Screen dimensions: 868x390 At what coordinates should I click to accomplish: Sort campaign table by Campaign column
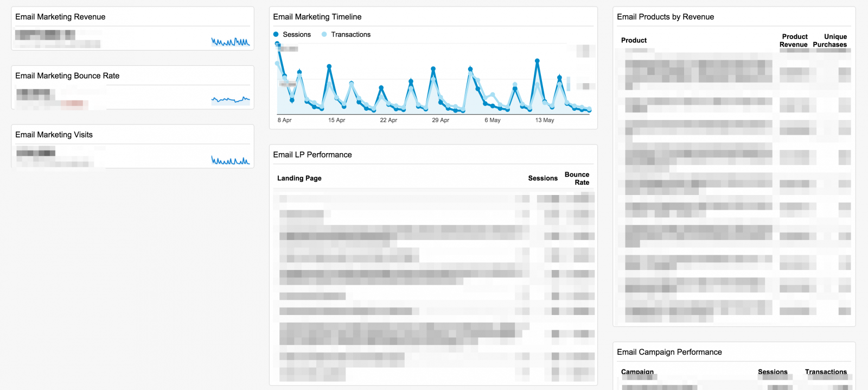(x=637, y=372)
